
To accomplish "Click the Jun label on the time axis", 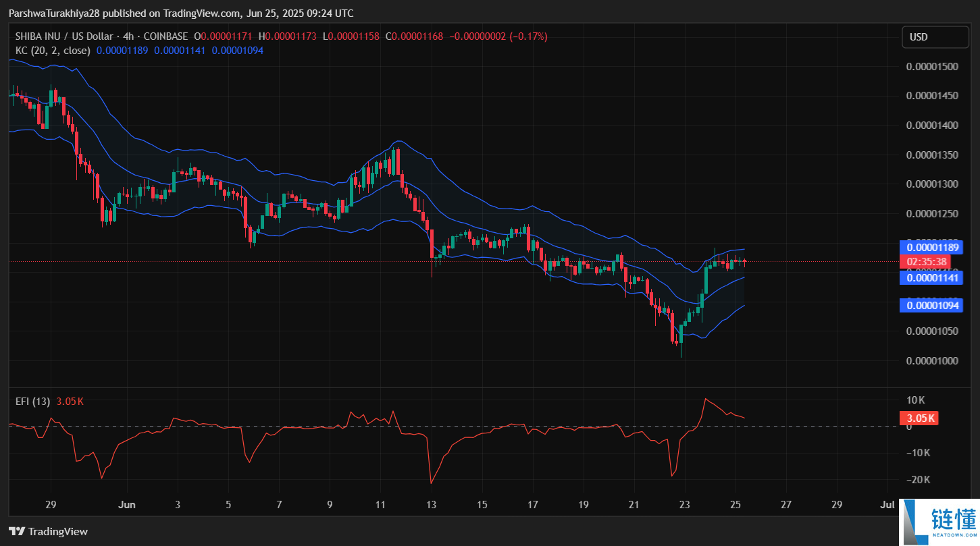I will click(x=127, y=504).
